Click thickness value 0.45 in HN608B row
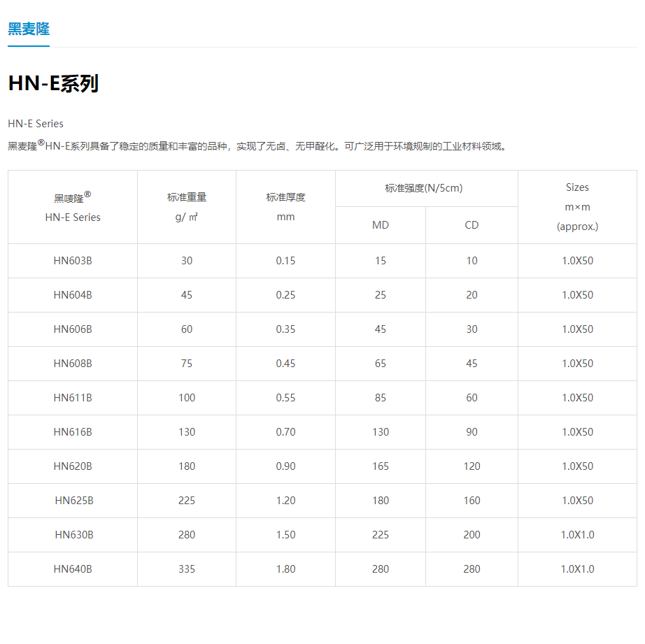This screenshot has width=645, height=644. tap(286, 364)
